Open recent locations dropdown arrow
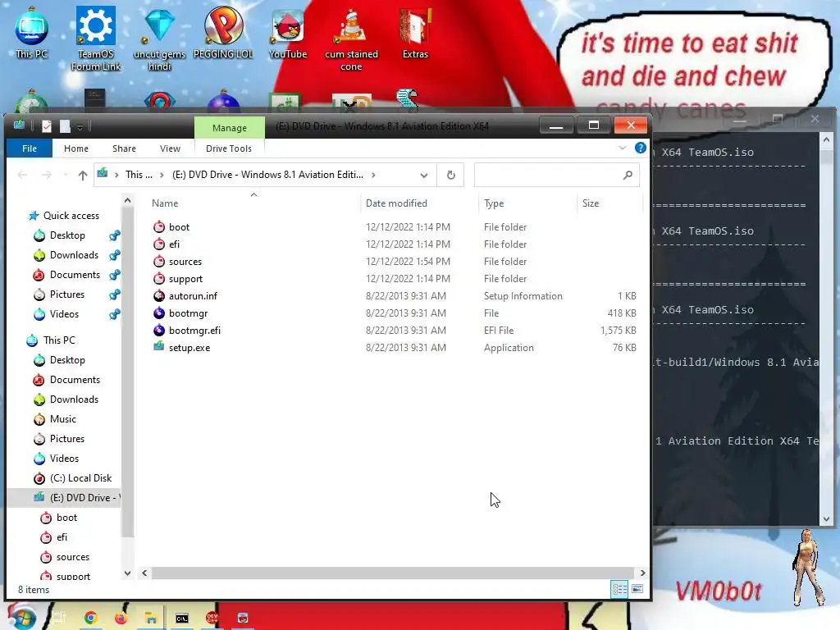Screen dimensions: 840x630 click(66, 175)
